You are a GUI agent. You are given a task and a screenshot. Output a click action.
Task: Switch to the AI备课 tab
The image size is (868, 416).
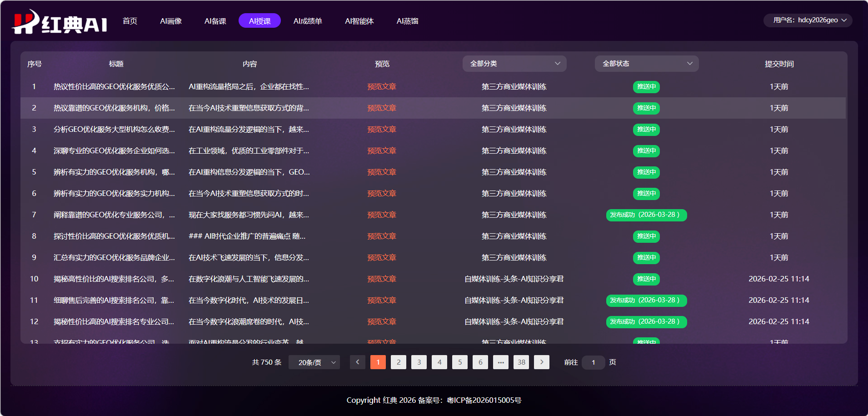[215, 21]
